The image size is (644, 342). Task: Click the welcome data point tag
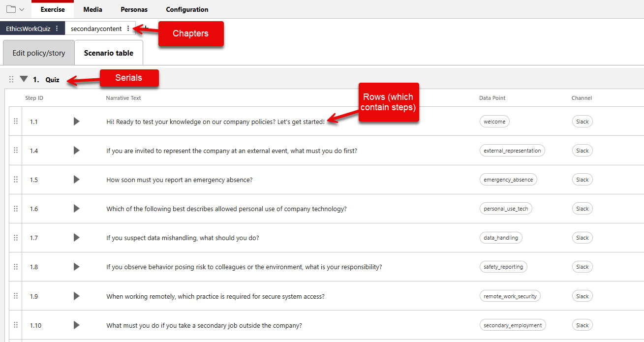(494, 122)
